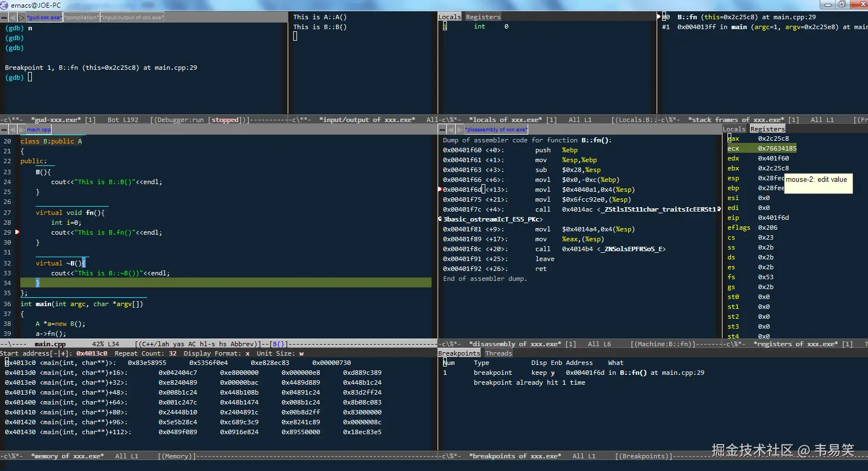Click the destructor line 32 virtual ~B()
The width and height of the screenshot is (868, 471).
click(60, 263)
